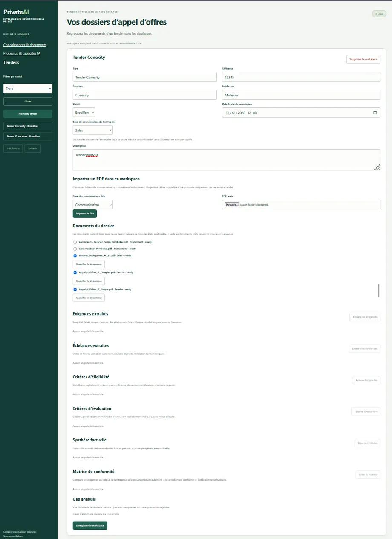Focus the Juridiction field containing Malaysia
The width and height of the screenshot is (392, 539).
[301, 95]
